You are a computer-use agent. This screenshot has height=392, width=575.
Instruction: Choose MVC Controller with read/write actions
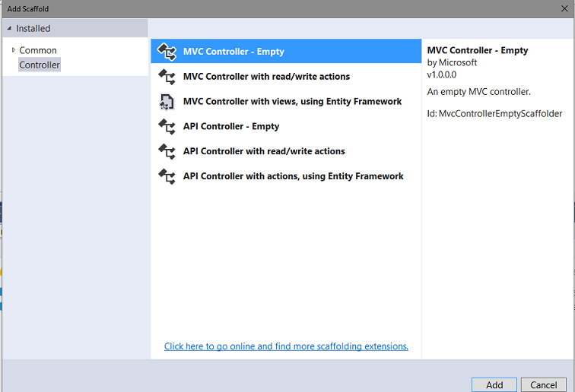[x=286, y=76]
